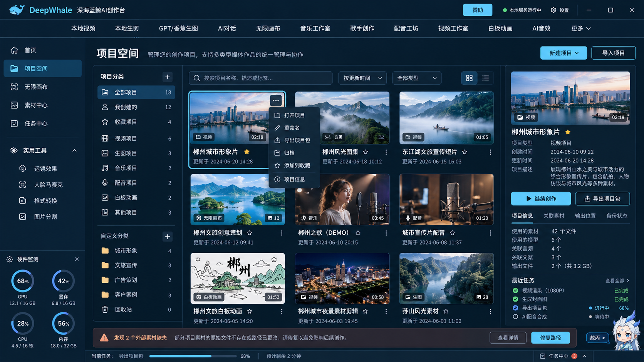
Task: Click 修复路径 button
Action: [x=550, y=338]
